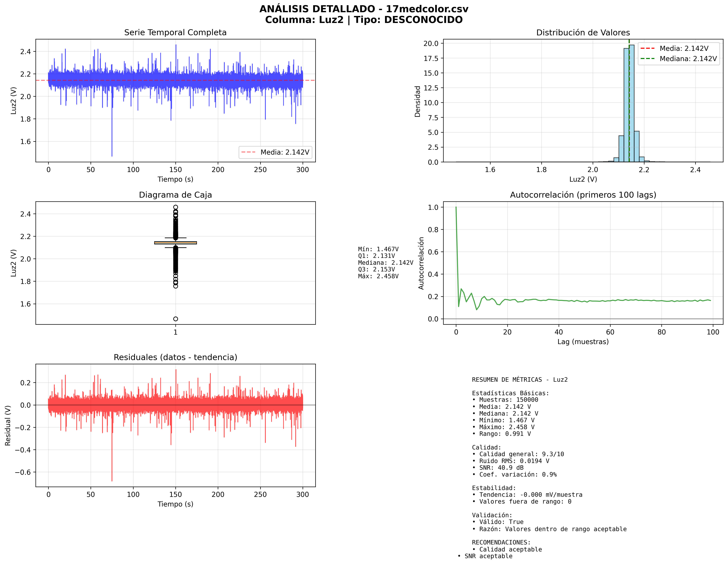This screenshot has width=728, height=571.
Task: Click the 'Serie Temporal Completa' chart title
Action: click(x=175, y=32)
